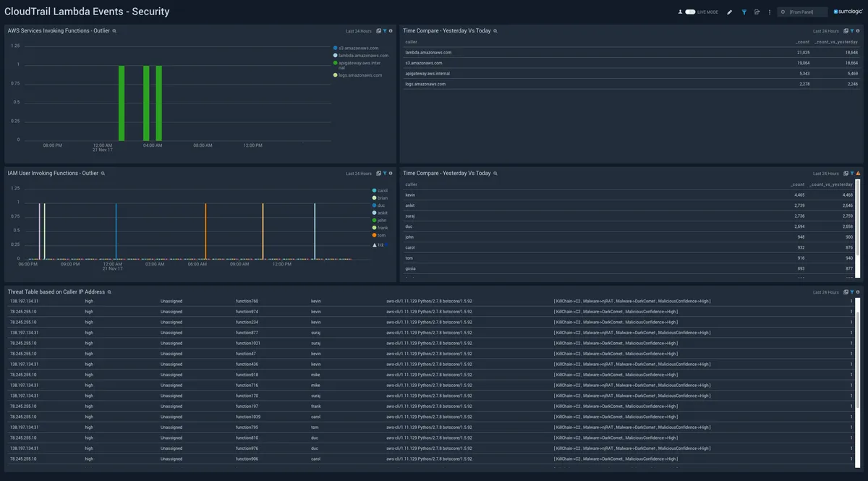868x481 pixels.
Task: Click tom color swatch in IAM legend
Action: pos(374,235)
